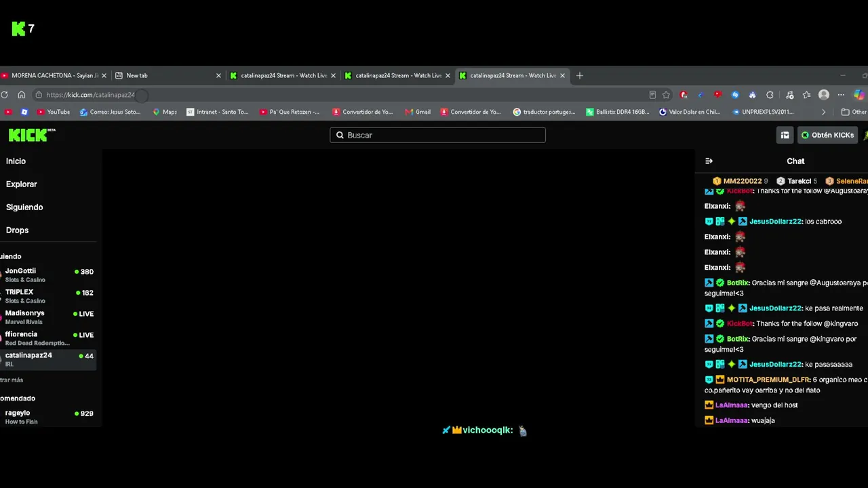Open the Kick shop icon beside Obtén KICKs

pyautogui.click(x=785, y=135)
